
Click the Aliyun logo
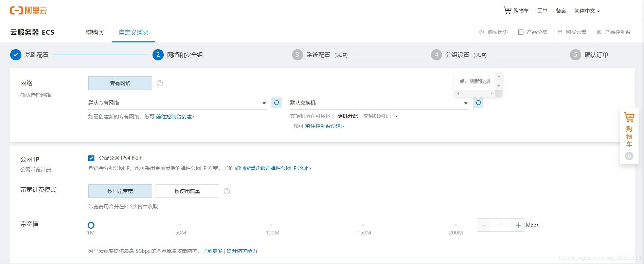click(28, 11)
